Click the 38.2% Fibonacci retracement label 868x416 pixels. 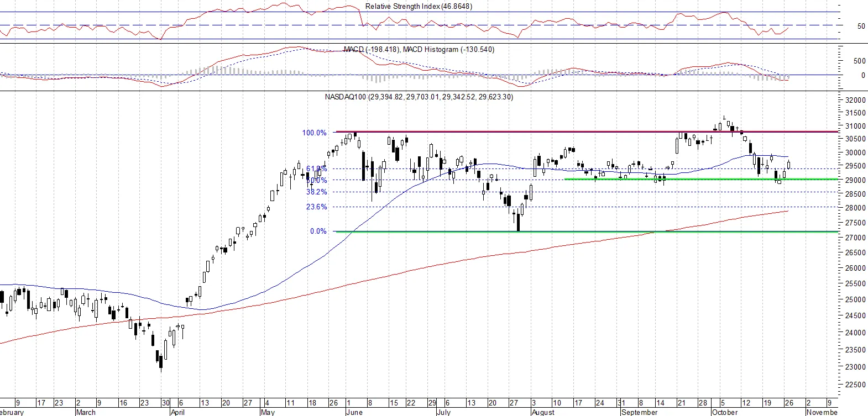(x=317, y=192)
